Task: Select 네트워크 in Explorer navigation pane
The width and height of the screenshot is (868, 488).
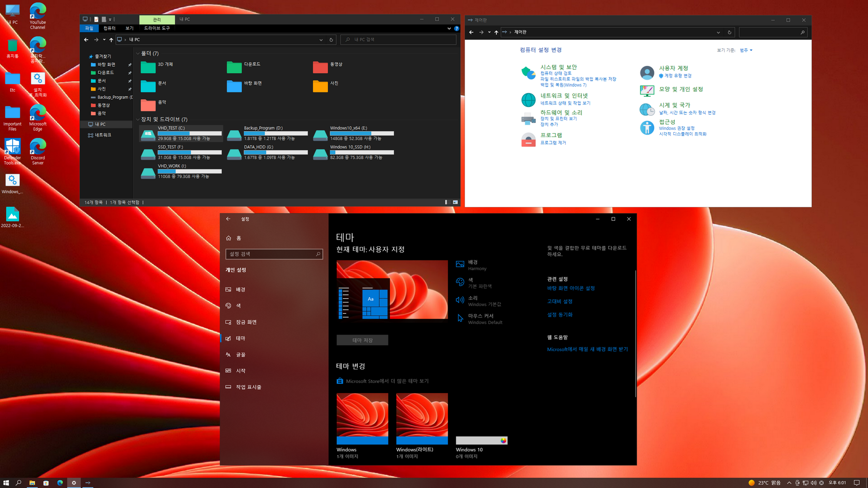Action: click(x=103, y=135)
